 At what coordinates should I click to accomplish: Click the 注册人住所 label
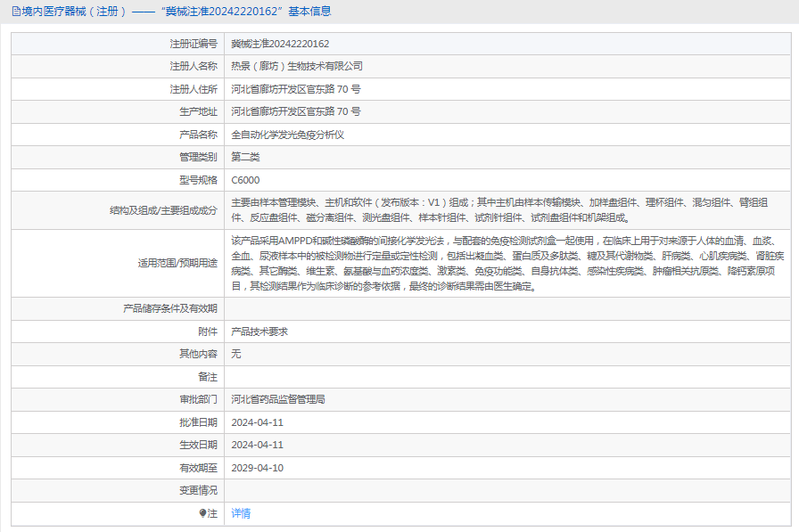(194, 89)
